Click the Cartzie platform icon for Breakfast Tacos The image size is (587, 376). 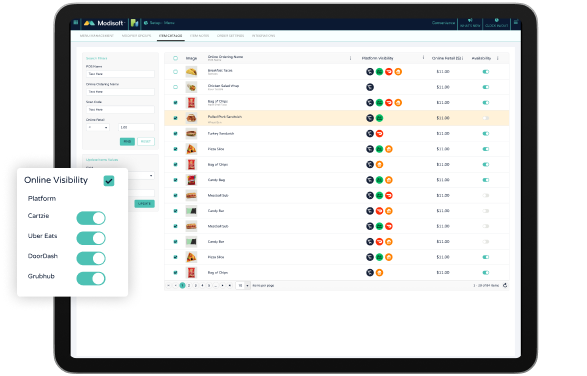tap(370, 72)
